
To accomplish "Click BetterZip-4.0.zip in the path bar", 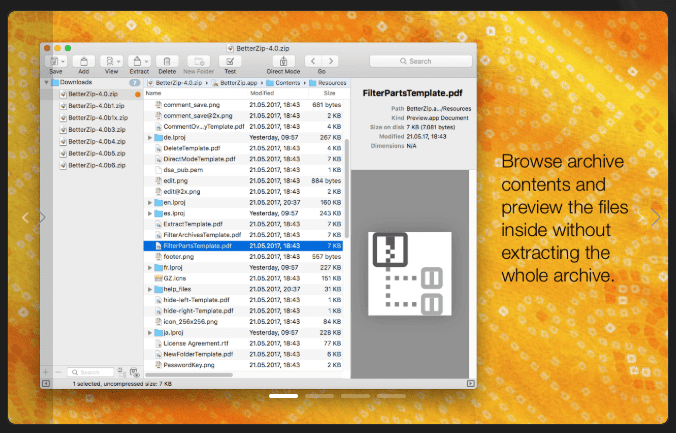I will [175, 83].
